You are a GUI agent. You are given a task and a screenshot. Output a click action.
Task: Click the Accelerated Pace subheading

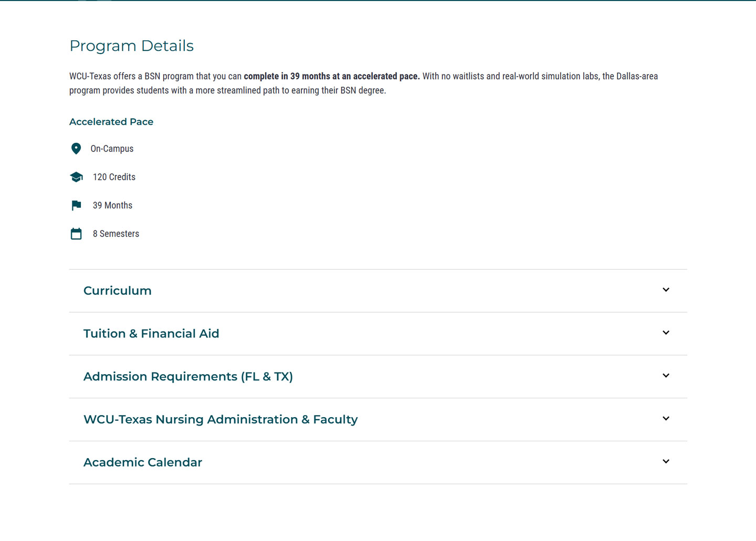click(111, 122)
